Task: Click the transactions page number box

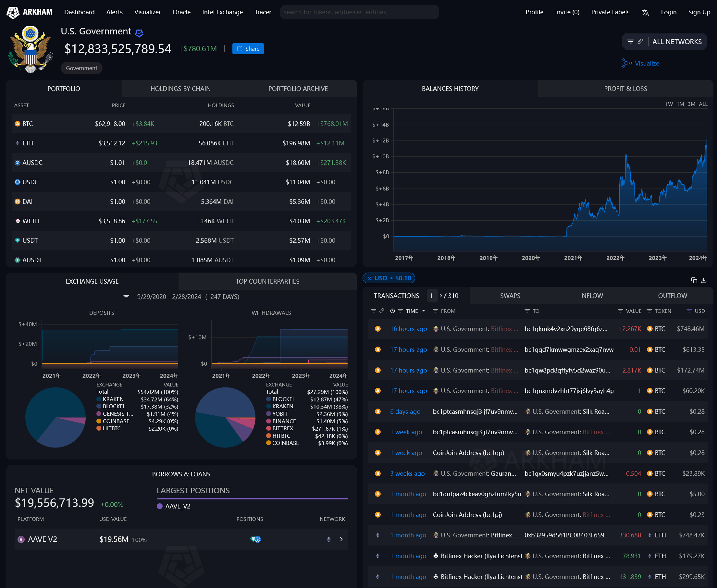Action: (x=431, y=295)
